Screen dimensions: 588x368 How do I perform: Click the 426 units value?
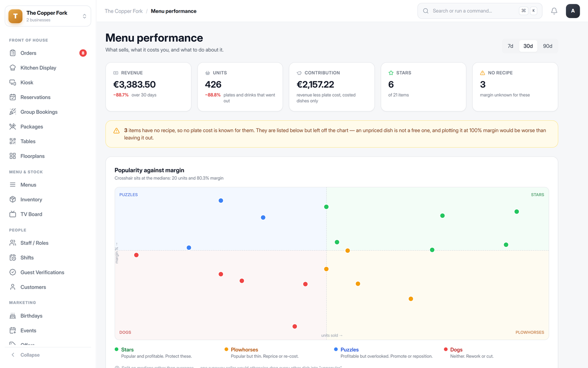point(213,84)
